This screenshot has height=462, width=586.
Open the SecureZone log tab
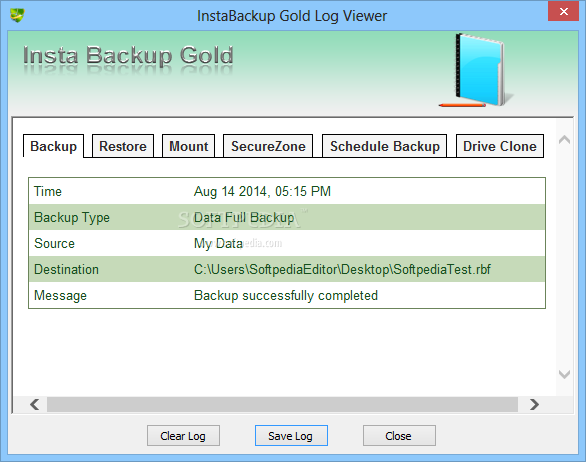point(268,146)
